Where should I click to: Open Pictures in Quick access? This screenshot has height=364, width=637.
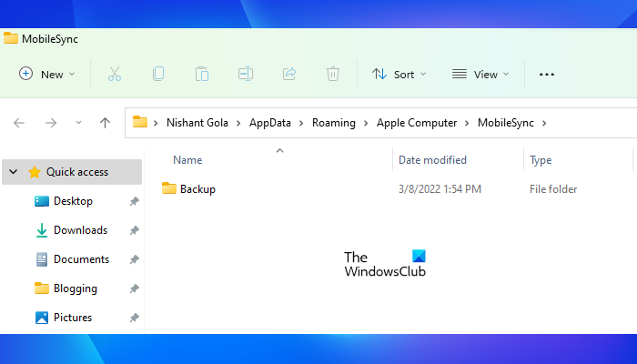click(73, 318)
